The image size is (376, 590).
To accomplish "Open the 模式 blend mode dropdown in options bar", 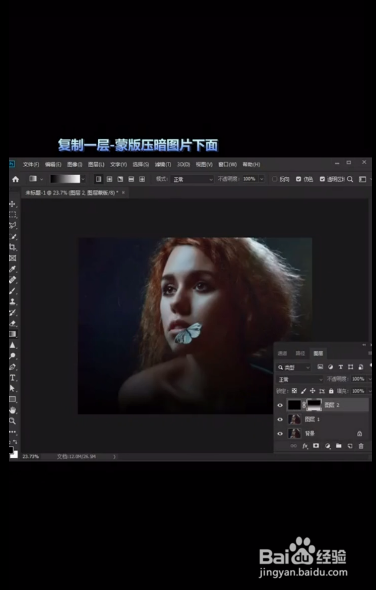I will [192, 179].
